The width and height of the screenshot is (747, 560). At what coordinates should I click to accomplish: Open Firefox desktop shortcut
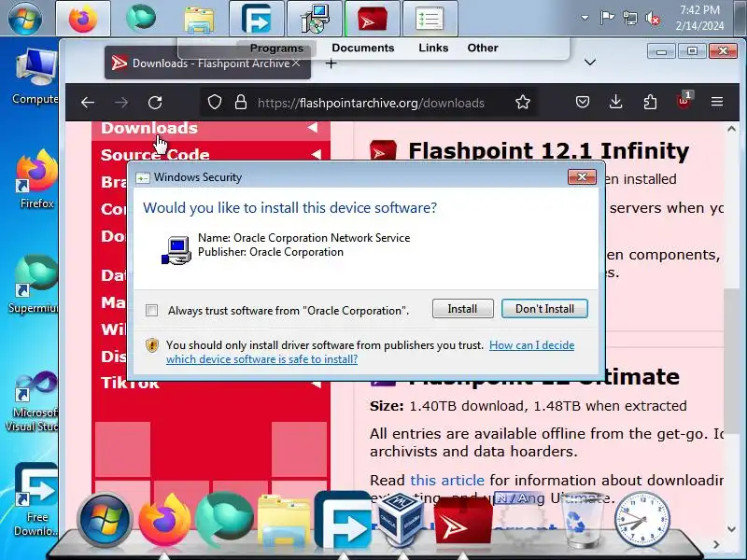(36, 180)
